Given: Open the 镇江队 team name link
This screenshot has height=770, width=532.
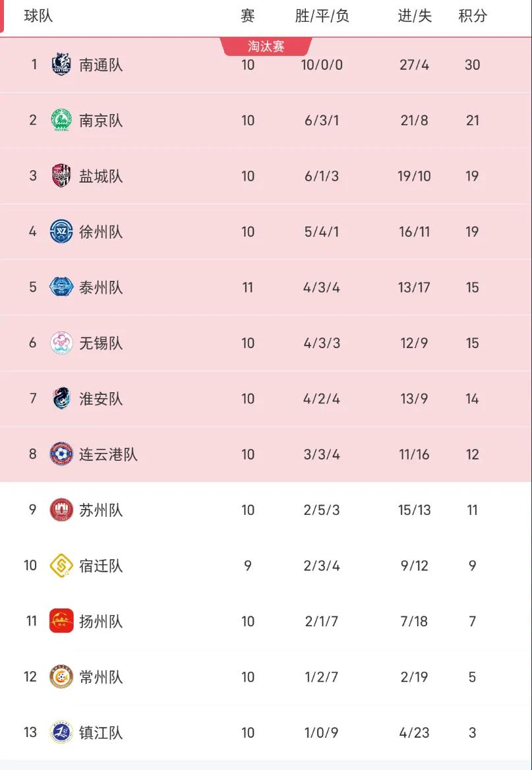Looking at the screenshot, I should [101, 732].
